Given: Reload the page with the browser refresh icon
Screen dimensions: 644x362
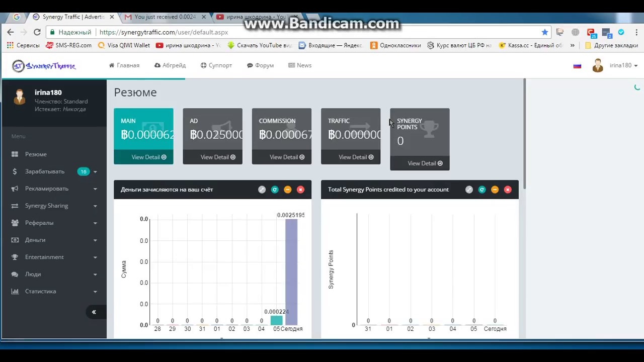Looking at the screenshot, I should [37, 32].
